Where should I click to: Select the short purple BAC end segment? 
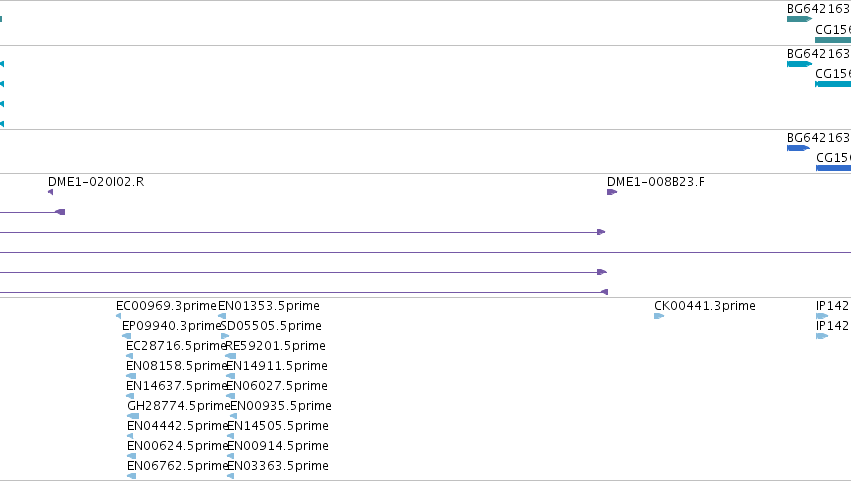click(33, 212)
